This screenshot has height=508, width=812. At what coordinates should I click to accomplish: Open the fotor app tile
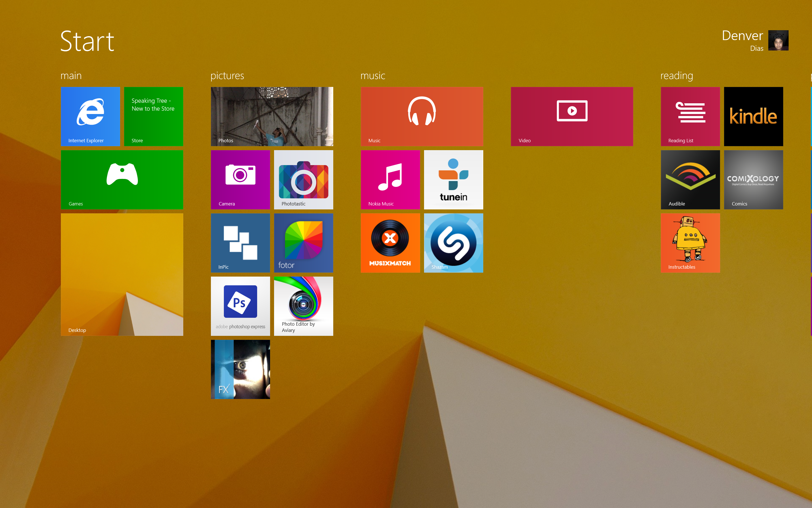[x=303, y=243]
